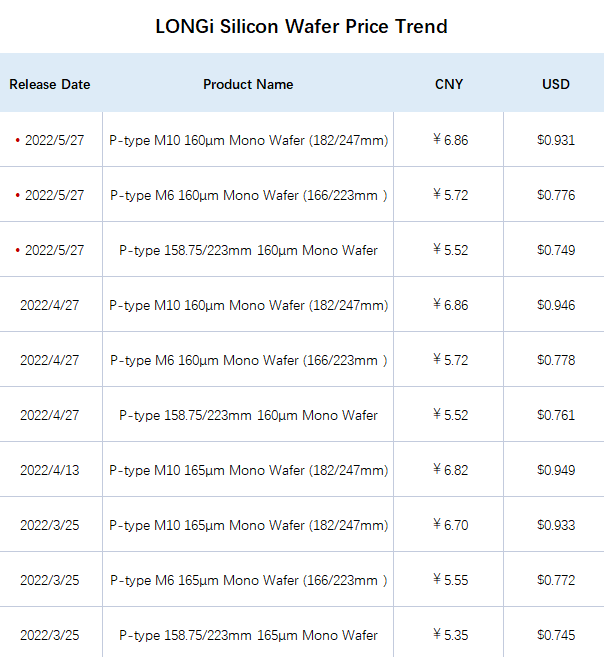Click the Release Date column header
The width and height of the screenshot is (604, 657).
tap(50, 85)
